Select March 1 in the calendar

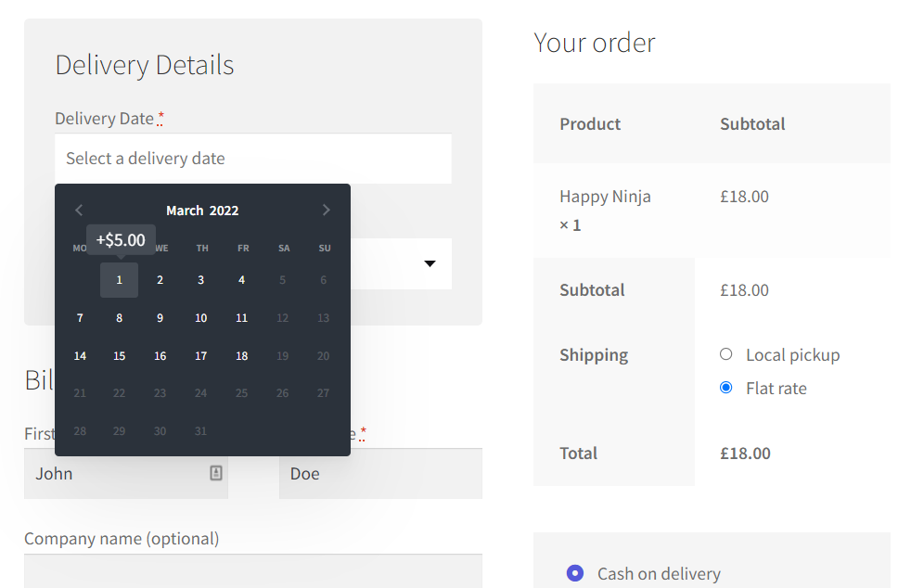(x=119, y=279)
